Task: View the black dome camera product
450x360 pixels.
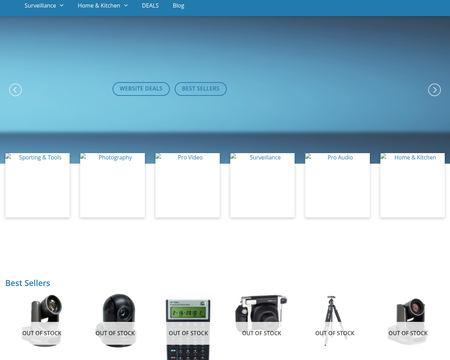Action: click(115, 321)
